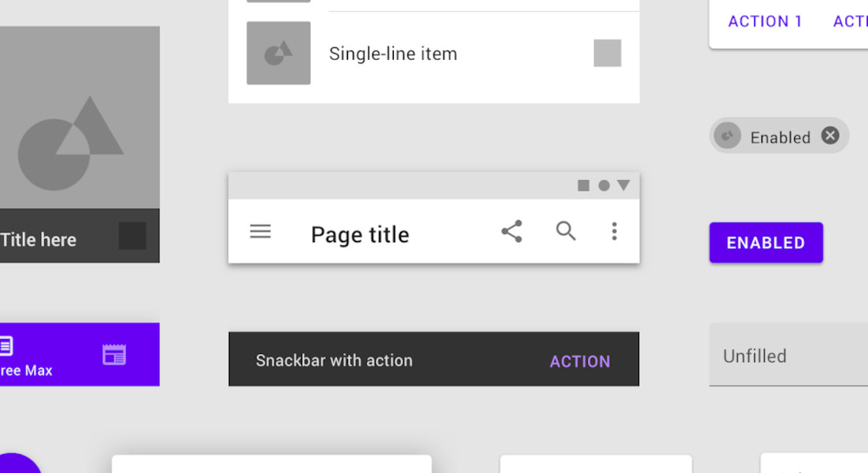Click the avatar icon inside the Enabled chip

click(728, 136)
